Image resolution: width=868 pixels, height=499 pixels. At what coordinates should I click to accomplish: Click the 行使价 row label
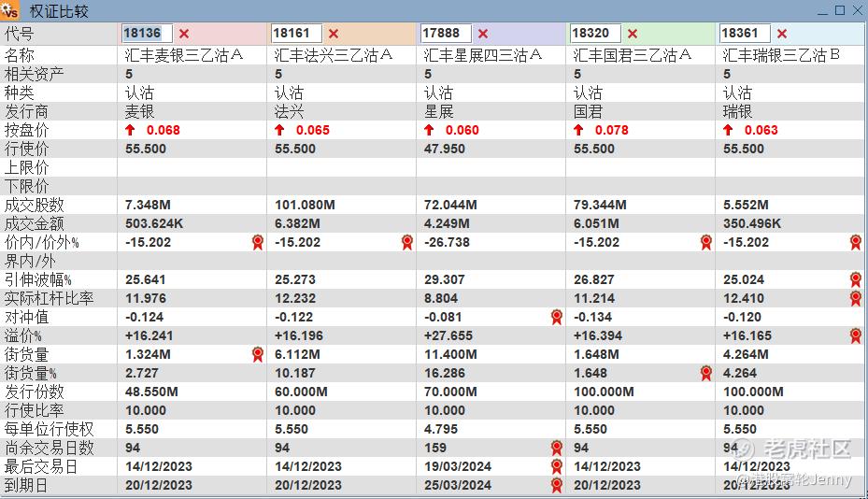click(26, 149)
